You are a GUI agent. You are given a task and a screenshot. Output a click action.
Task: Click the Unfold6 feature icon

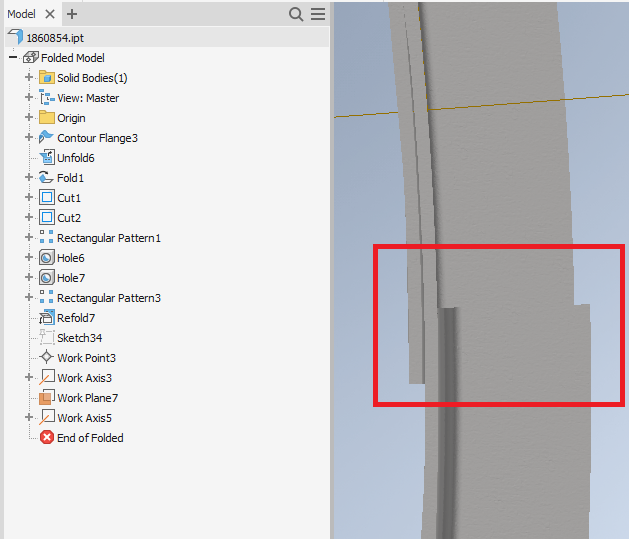[x=47, y=157]
